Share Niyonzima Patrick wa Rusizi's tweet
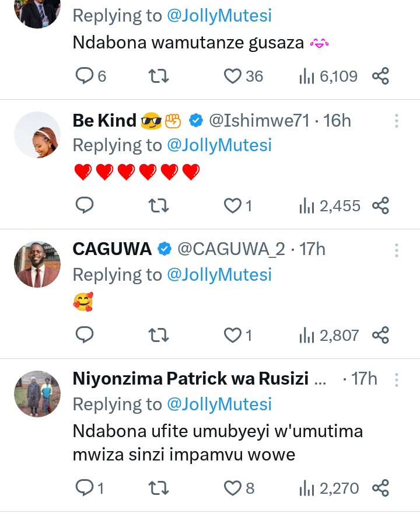The width and height of the screenshot is (420, 520). click(380, 488)
